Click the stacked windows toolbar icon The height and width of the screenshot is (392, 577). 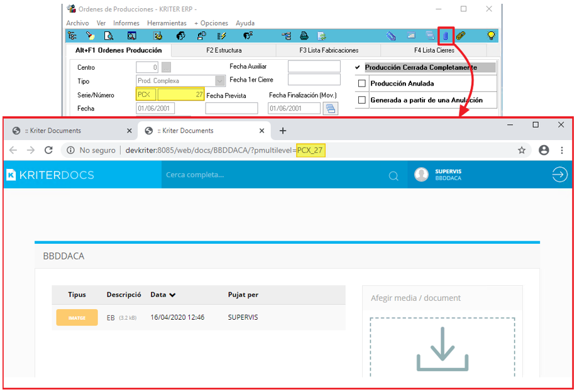[x=430, y=36]
